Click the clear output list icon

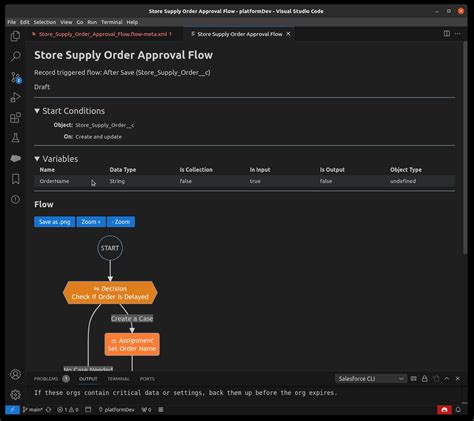coord(414,379)
